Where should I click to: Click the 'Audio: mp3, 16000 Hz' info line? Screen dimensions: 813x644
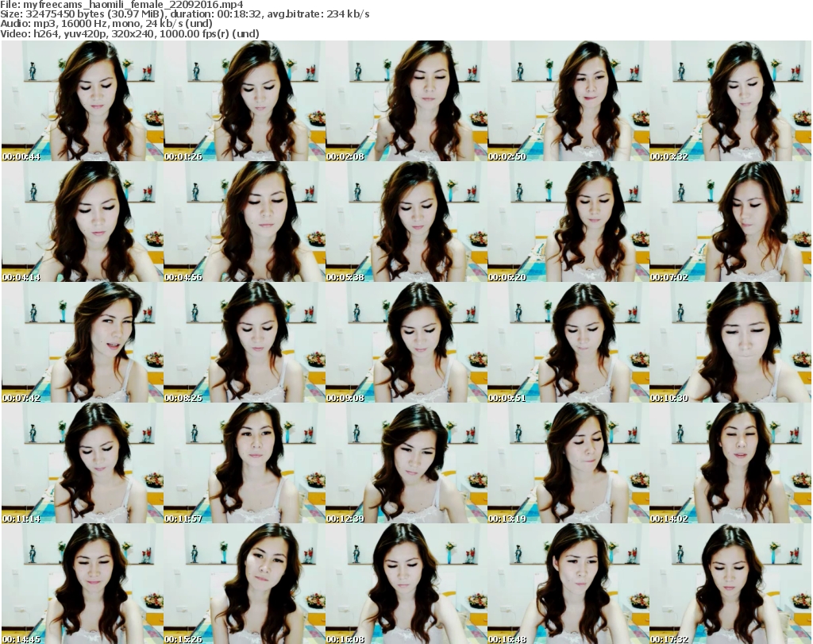tap(106, 24)
